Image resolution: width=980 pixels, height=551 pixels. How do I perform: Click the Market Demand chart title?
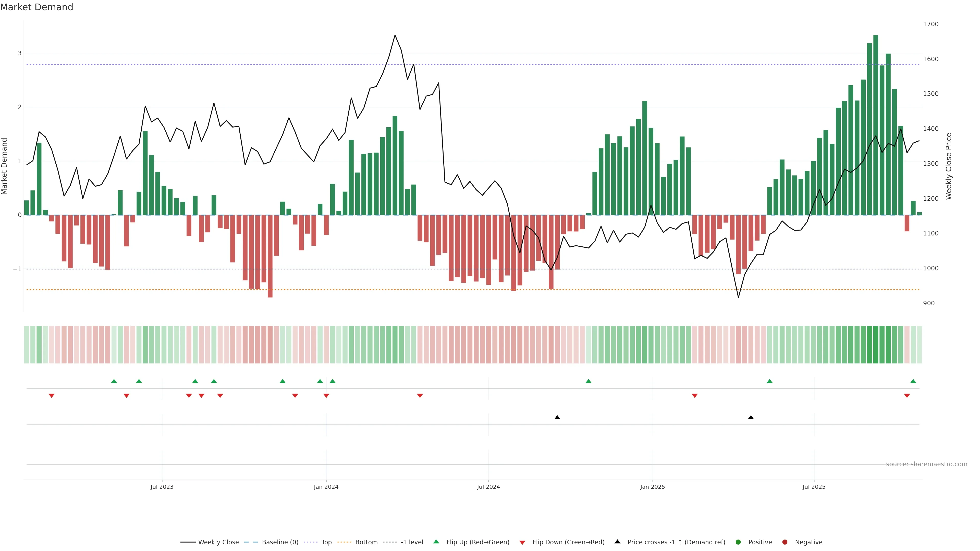click(x=36, y=7)
